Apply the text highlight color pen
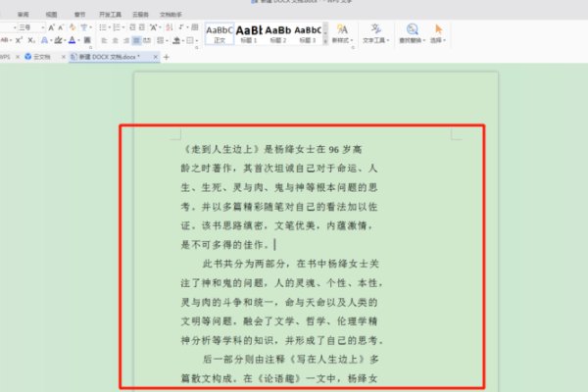 point(58,40)
